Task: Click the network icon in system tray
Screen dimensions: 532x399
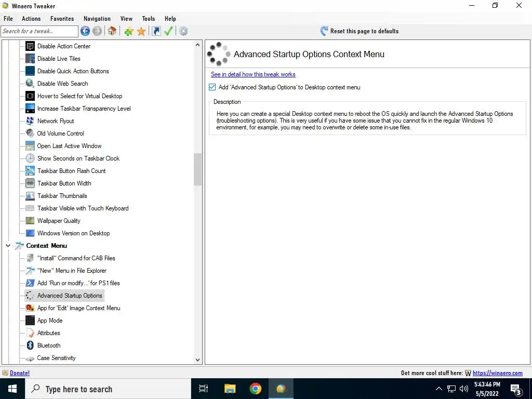Action: (x=451, y=389)
